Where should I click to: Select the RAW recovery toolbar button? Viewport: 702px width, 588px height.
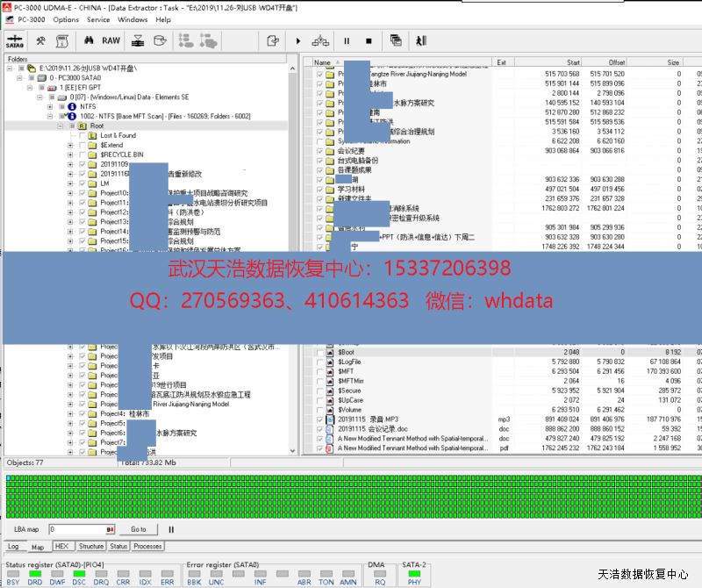click(111, 40)
